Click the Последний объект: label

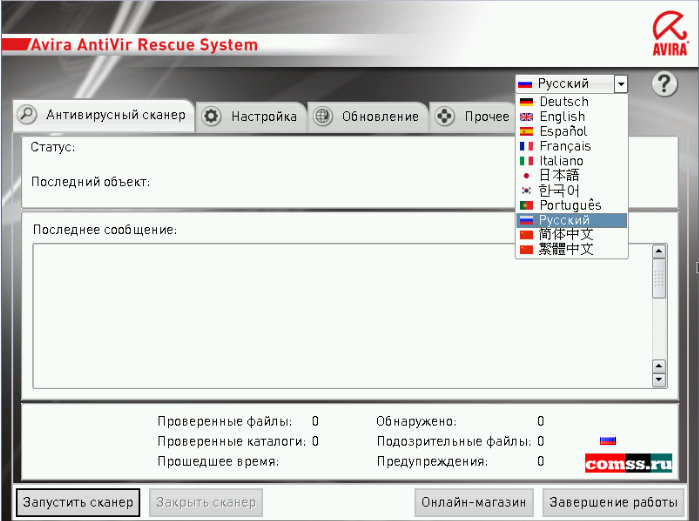[x=90, y=182]
